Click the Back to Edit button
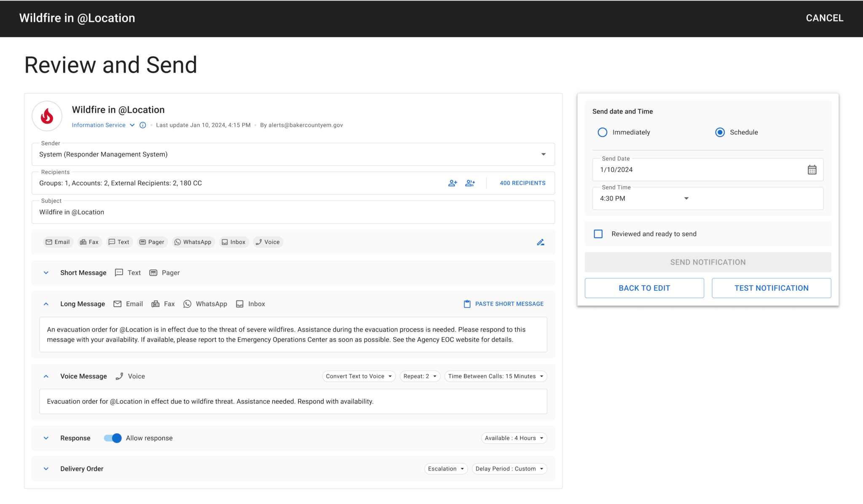The height and width of the screenshot is (504, 863). point(644,288)
